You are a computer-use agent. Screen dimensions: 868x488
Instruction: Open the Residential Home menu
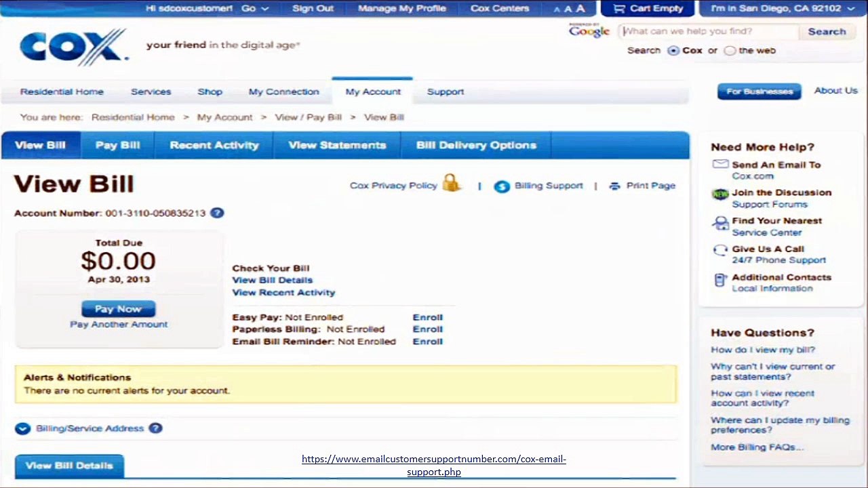point(62,91)
